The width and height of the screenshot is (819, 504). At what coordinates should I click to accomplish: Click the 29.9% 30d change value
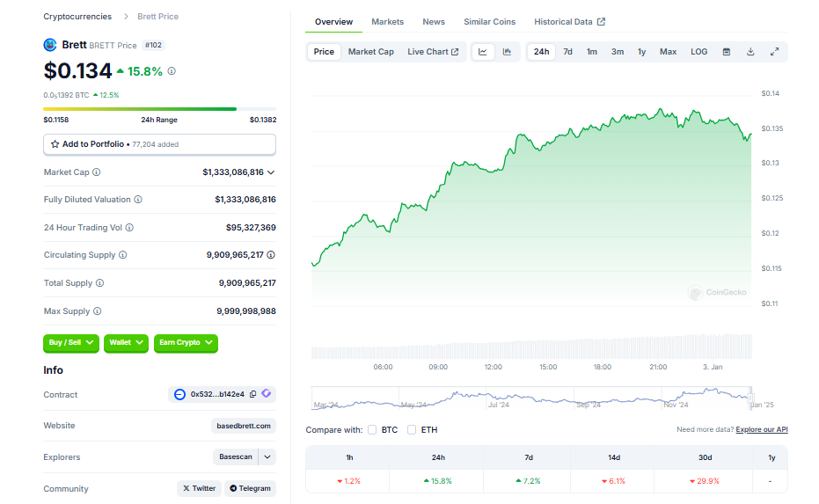(x=705, y=481)
